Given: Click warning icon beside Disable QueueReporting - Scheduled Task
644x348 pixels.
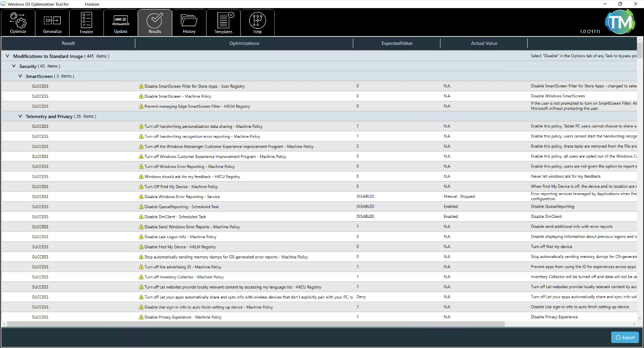Looking at the screenshot, I should (x=141, y=207).
